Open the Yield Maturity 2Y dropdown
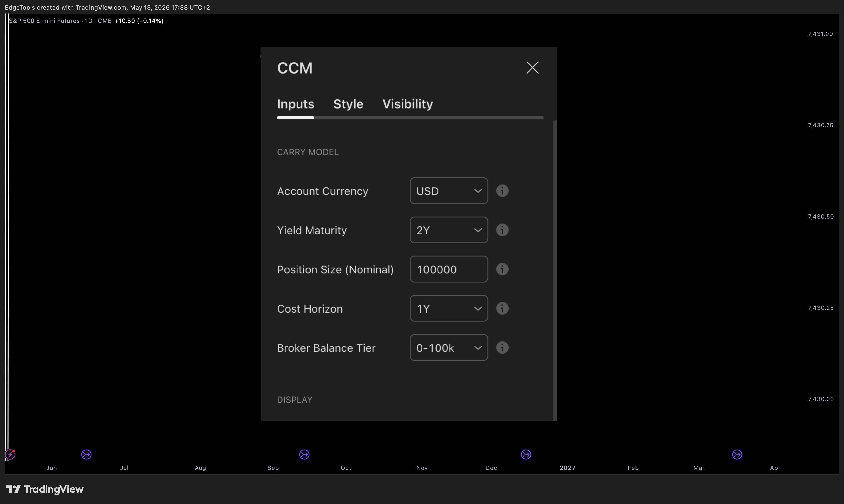 coord(449,230)
